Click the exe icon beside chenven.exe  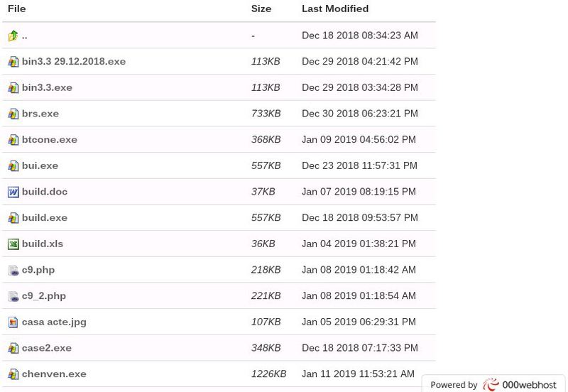point(13,374)
